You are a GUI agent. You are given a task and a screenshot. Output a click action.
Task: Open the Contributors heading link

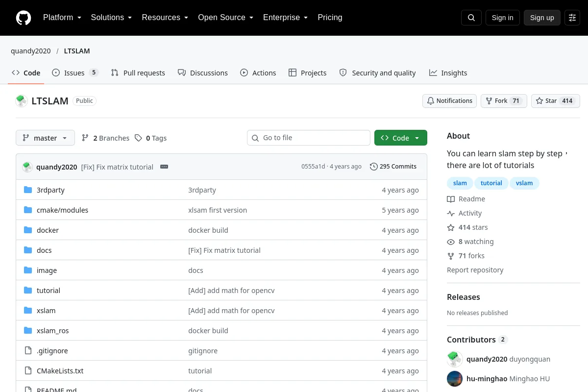(x=477, y=340)
